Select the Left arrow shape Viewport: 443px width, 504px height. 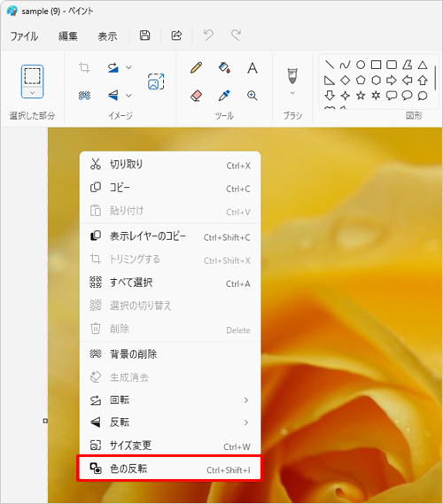(x=407, y=81)
